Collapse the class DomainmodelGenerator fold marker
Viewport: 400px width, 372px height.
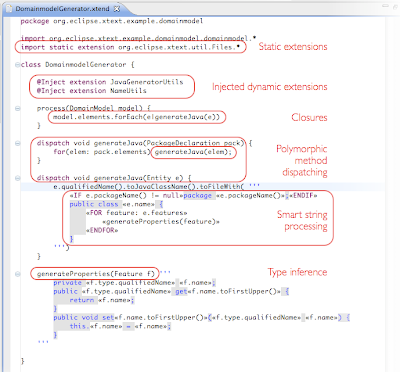click(x=17, y=65)
